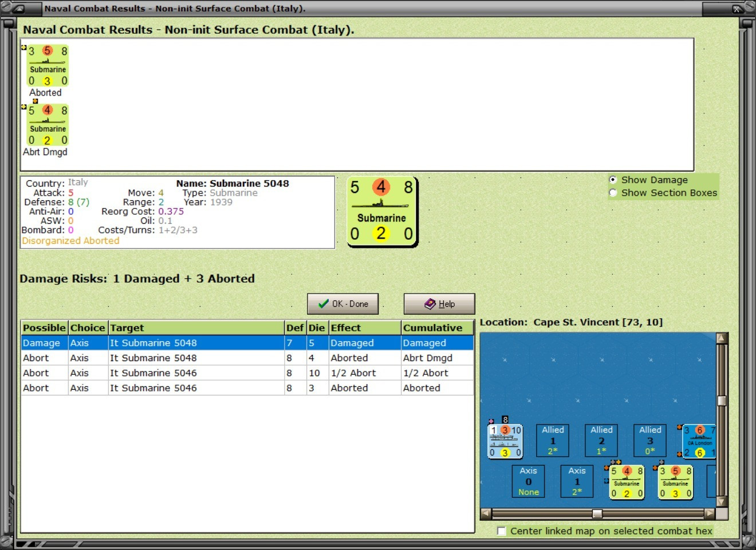Select the 1/2 Abort row for Submarine 5046
The height and width of the screenshot is (550, 756).
pos(247,373)
